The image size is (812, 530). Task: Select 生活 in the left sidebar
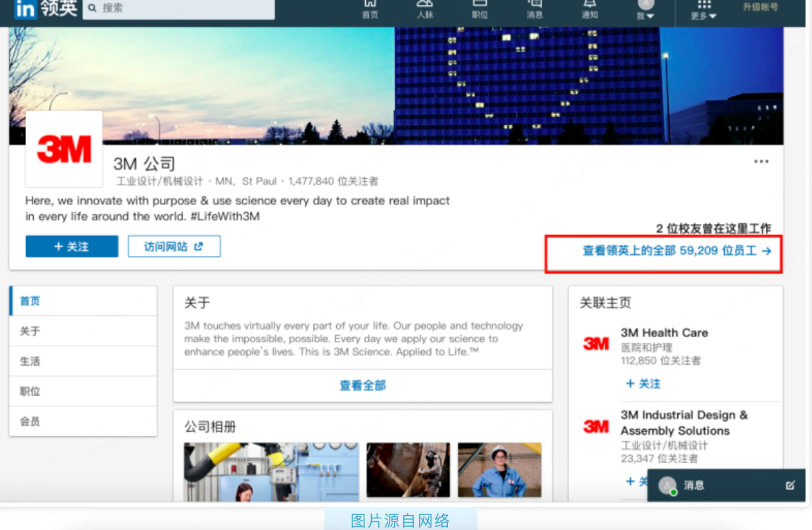[30, 361]
